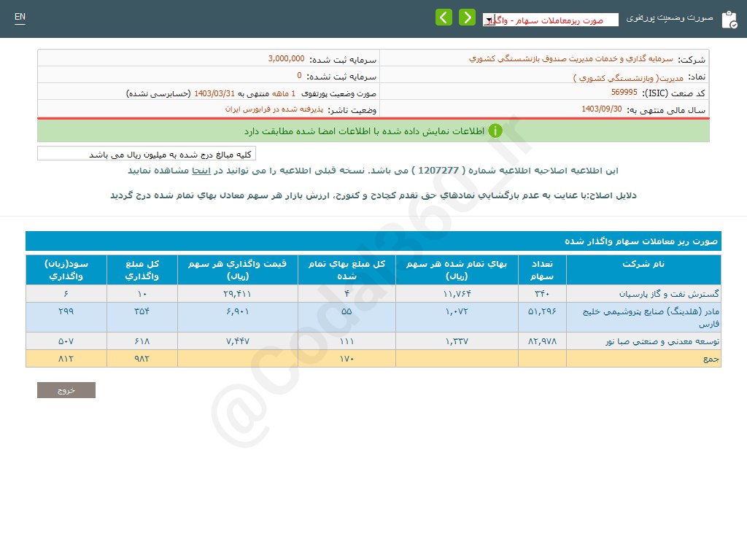
Task: Switch language using the EN link
Action: [x=20, y=16]
